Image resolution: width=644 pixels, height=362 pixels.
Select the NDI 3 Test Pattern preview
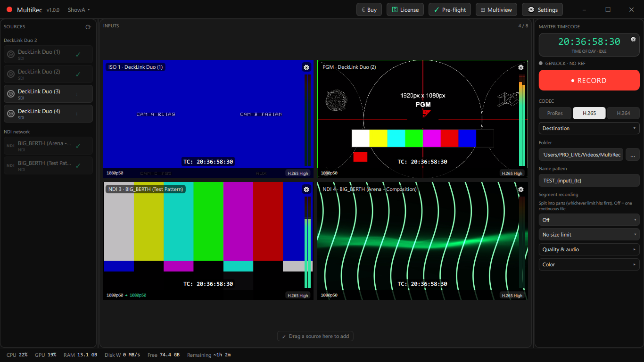click(208, 241)
